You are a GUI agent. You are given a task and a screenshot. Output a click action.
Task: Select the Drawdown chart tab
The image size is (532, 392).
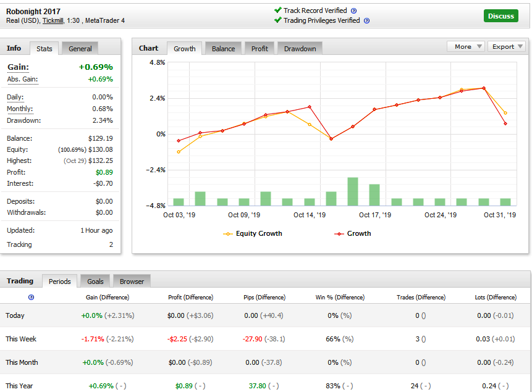coord(300,49)
